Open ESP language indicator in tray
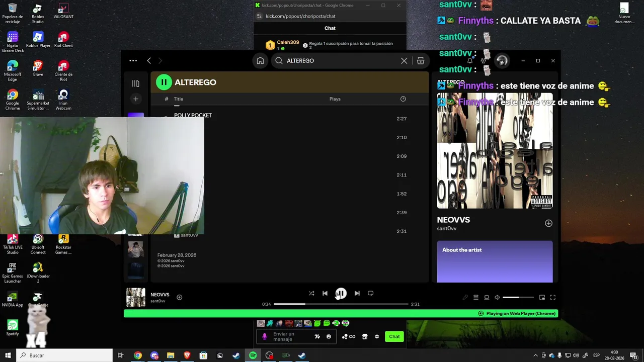This screenshot has width=644, height=362. click(596, 355)
